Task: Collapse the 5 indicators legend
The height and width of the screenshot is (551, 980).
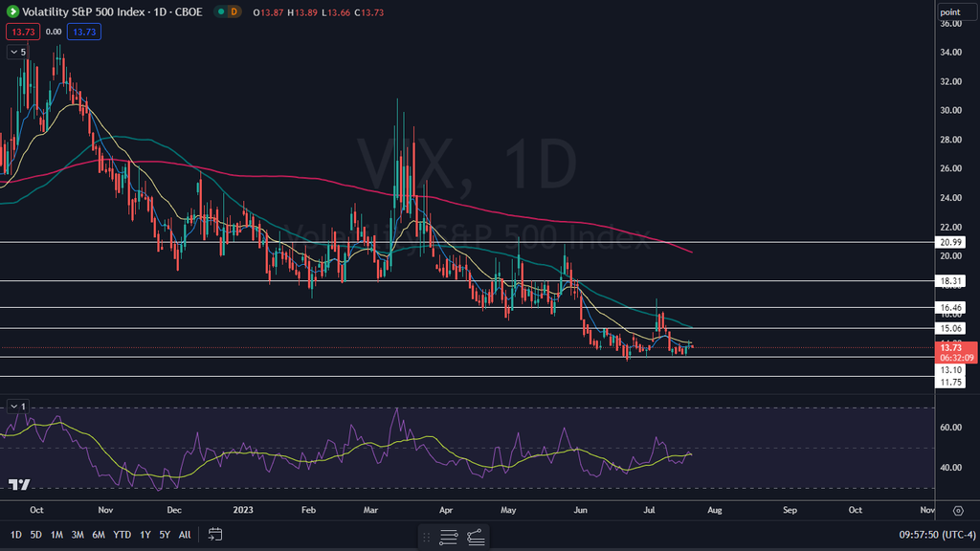Action: click(x=18, y=52)
